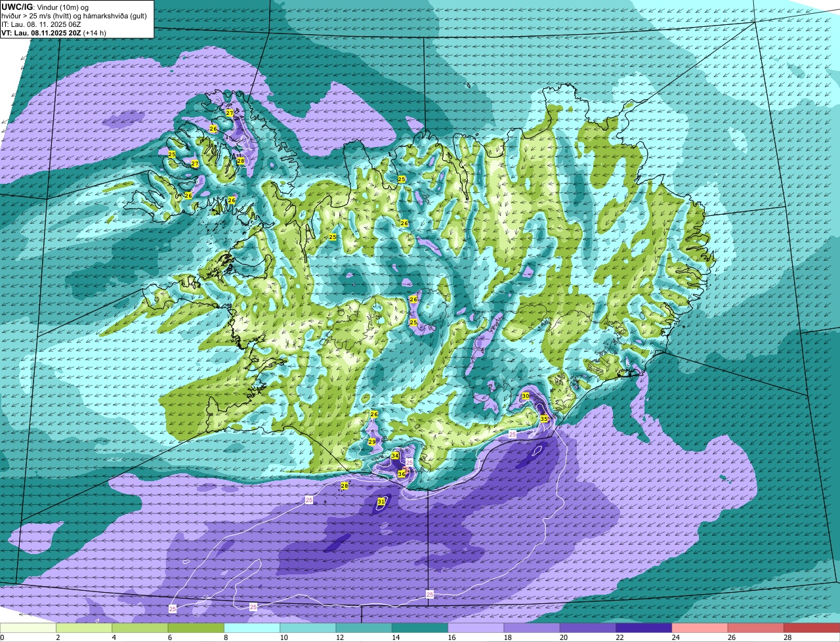Click the 6–8 m/s olive green legend swatch

pos(196,628)
